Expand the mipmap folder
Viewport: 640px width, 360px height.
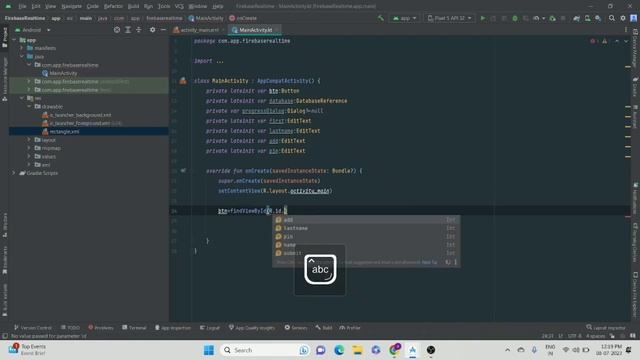click(29, 148)
